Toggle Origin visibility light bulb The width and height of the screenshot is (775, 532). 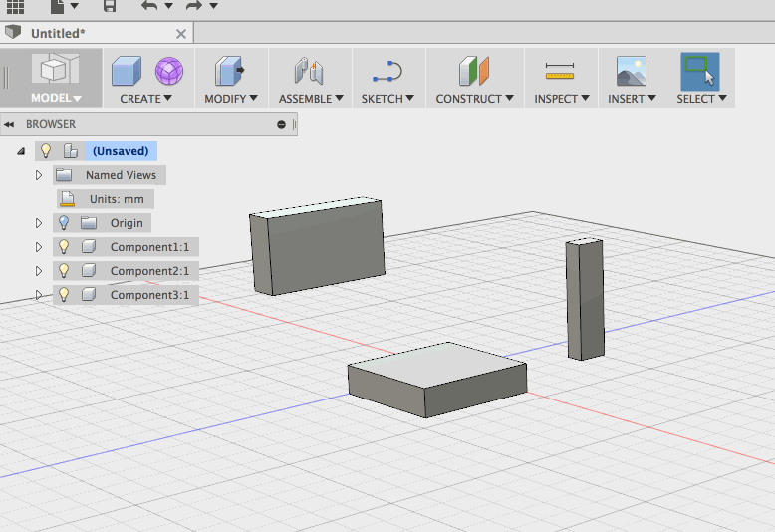[x=64, y=223]
